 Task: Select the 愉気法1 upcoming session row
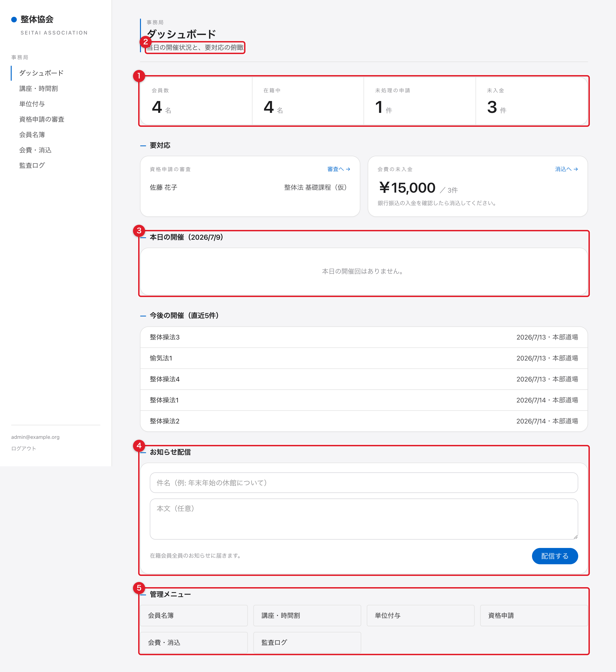click(x=364, y=358)
